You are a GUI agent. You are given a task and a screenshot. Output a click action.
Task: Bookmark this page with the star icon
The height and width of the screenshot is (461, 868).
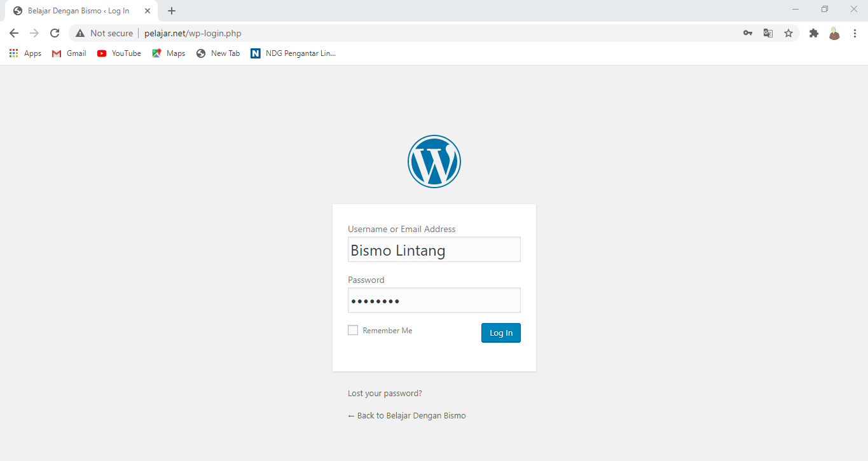789,33
